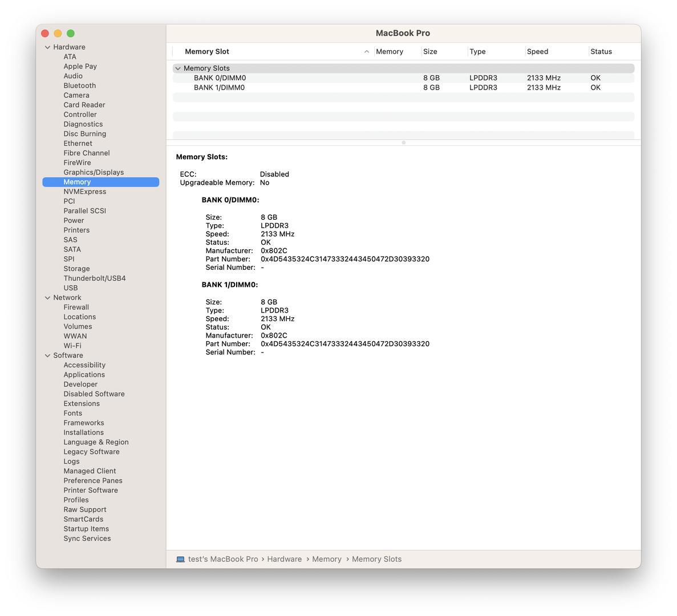Select SAS in the sidebar
677x616 pixels.
click(70, 240)
